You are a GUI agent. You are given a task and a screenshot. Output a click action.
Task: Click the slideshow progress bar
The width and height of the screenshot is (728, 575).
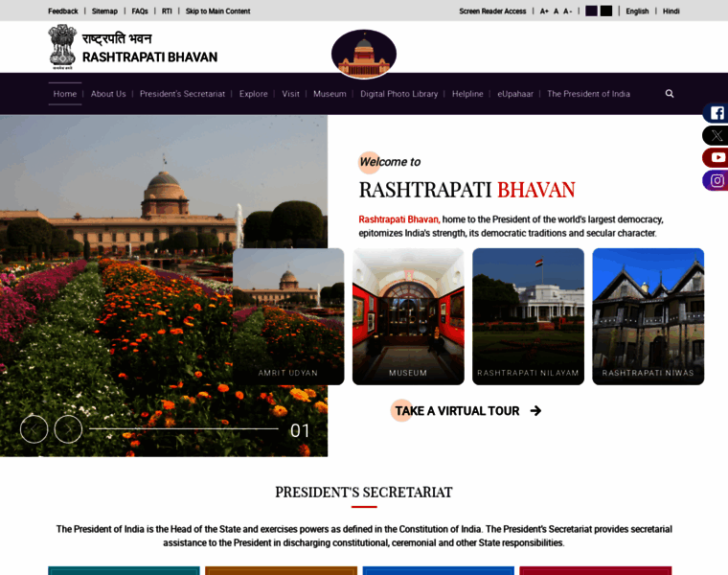point(184,428)
